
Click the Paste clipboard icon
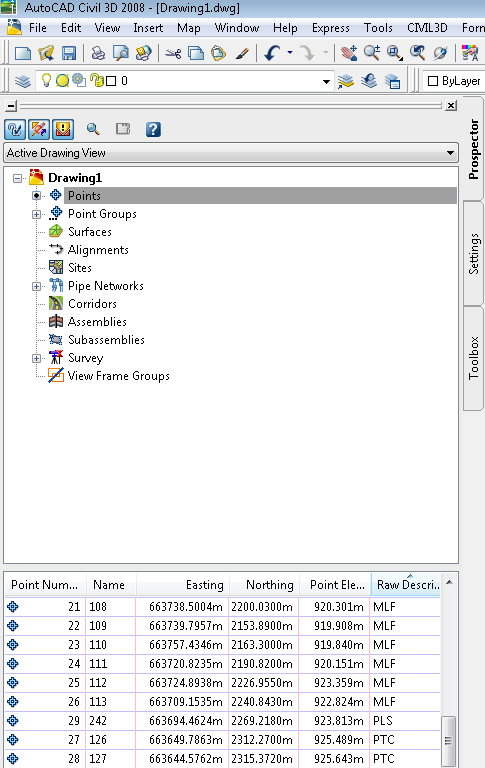218,53
